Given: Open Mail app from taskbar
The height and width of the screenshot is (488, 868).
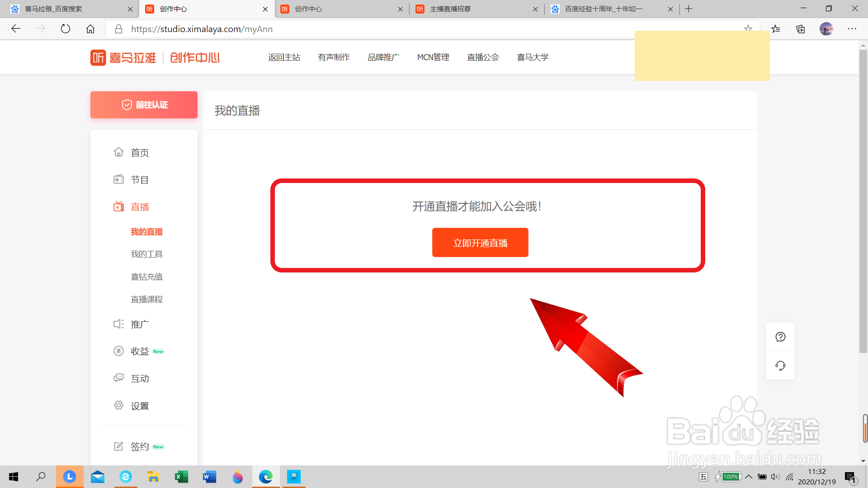Looking at the screenshot, I should (x=98, y=477).
